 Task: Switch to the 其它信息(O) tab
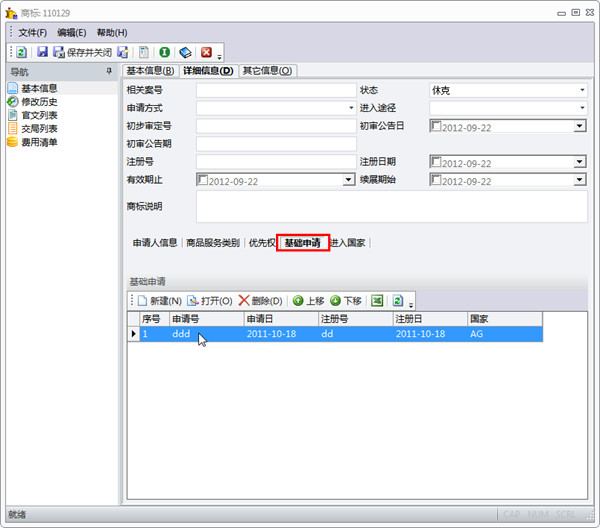267,71
